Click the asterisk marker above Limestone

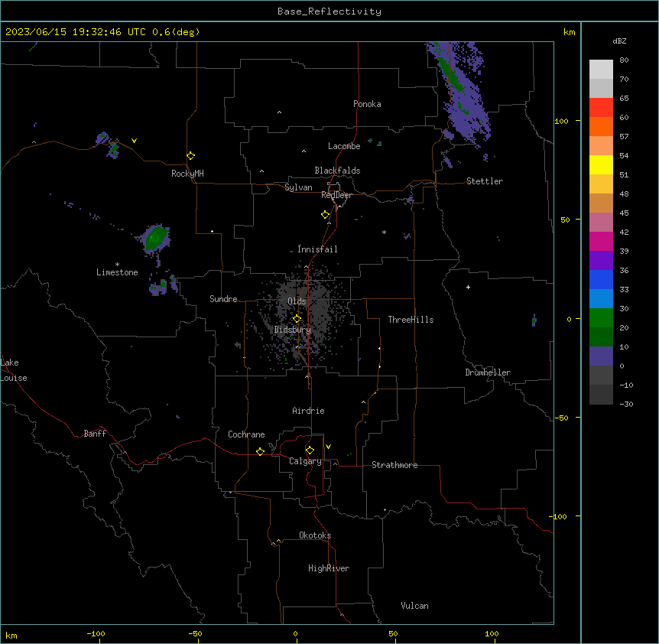(117, 264)
